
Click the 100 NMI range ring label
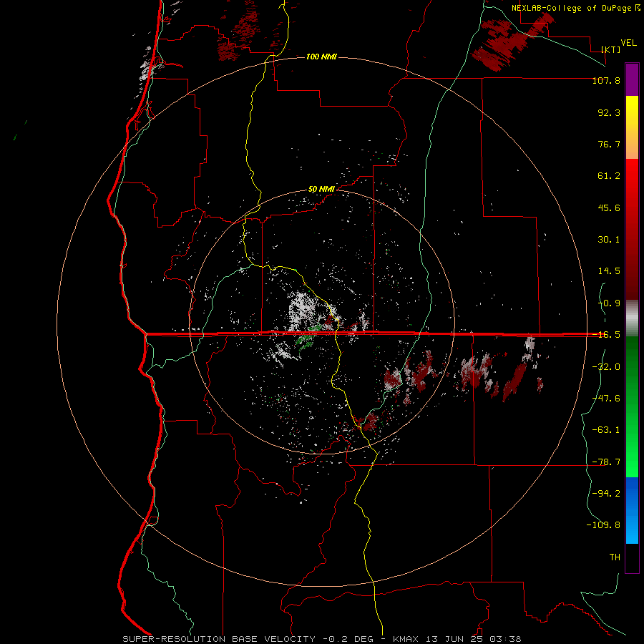[x=321, y=57]
